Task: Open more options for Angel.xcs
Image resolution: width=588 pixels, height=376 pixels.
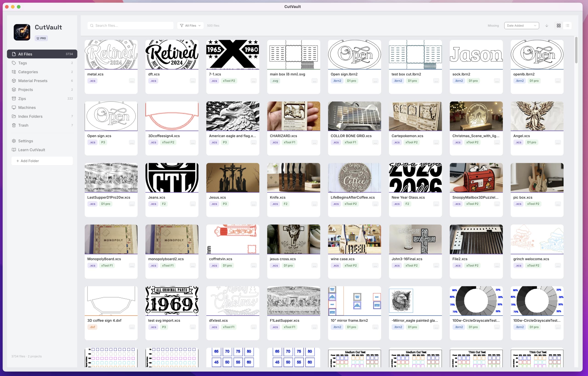Action: click(558, 142)
